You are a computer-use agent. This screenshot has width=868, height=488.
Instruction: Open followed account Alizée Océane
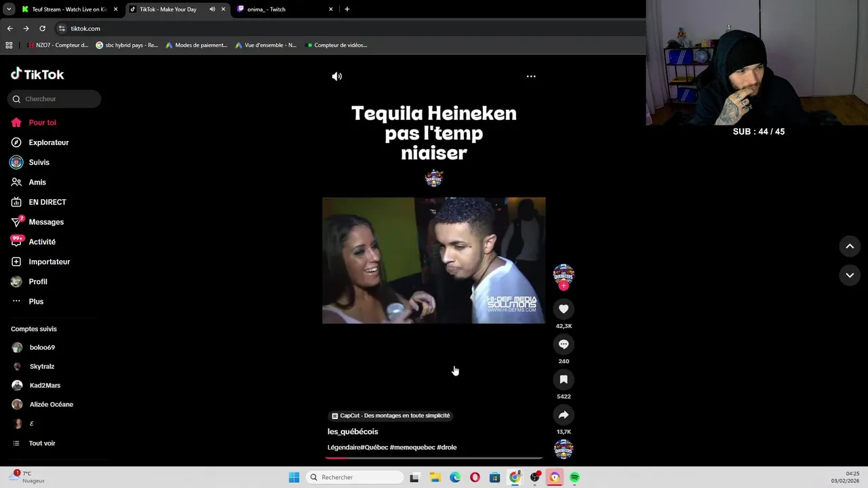coord(43,405)
